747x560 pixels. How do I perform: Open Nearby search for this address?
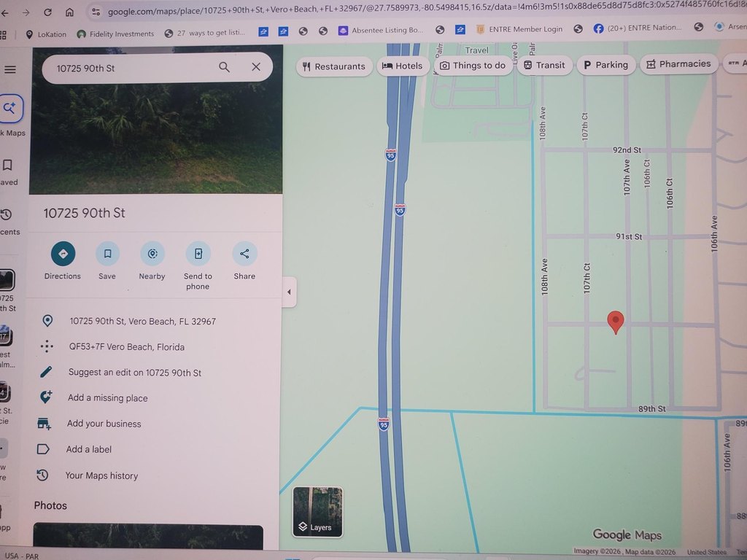pos(152,254)
